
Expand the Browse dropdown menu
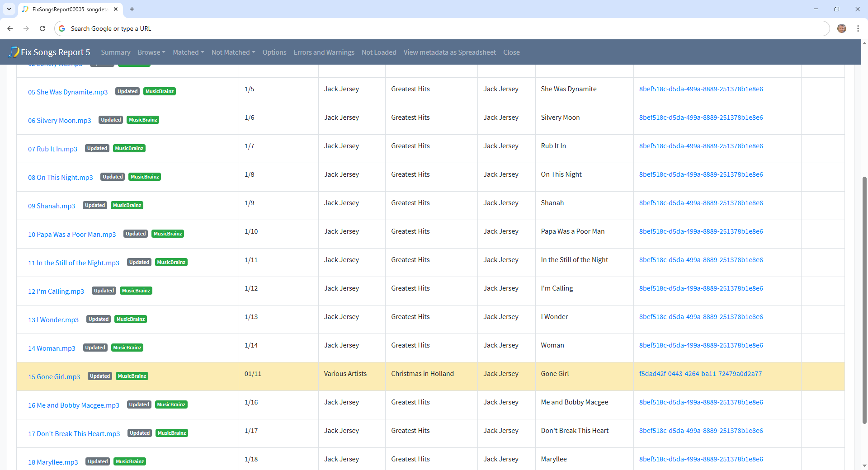point(151,52)
